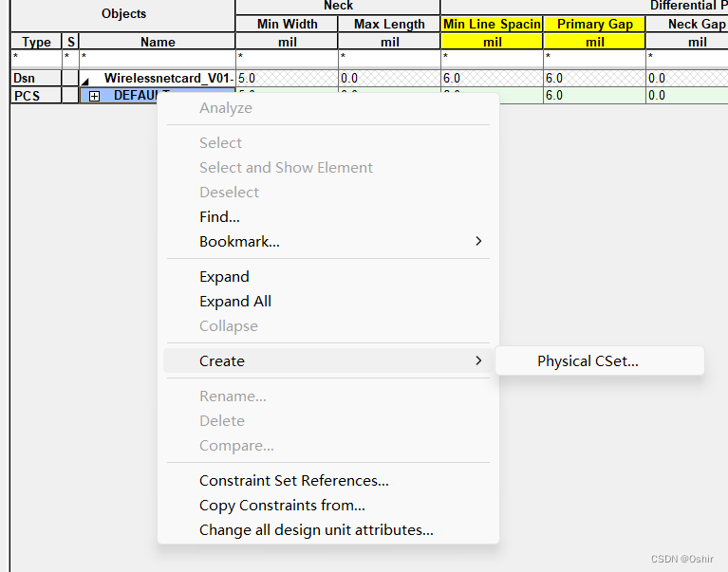
Task: Choose Physical CSet... from submenu
Action: coord(588,361)
